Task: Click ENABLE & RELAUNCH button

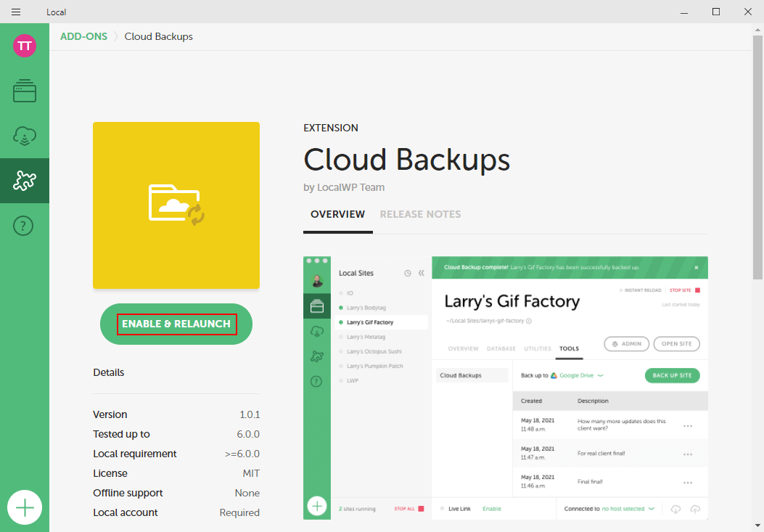Action: 176,324
